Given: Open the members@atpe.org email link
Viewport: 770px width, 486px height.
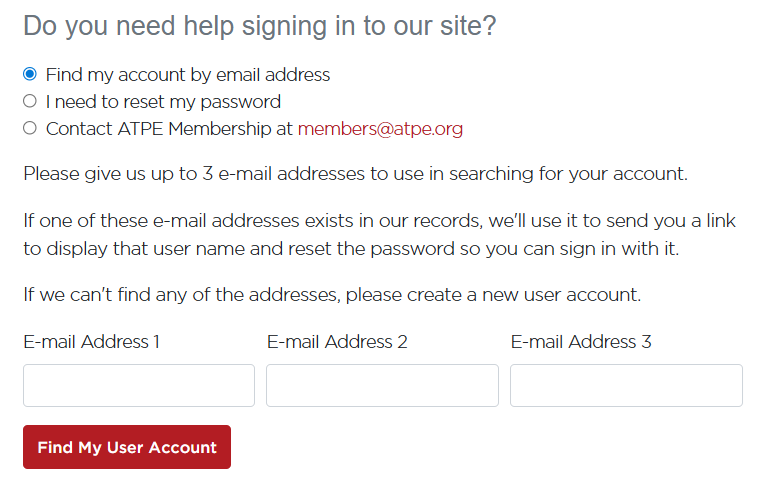Looking at the screenshot, I should tap(380, 129).
